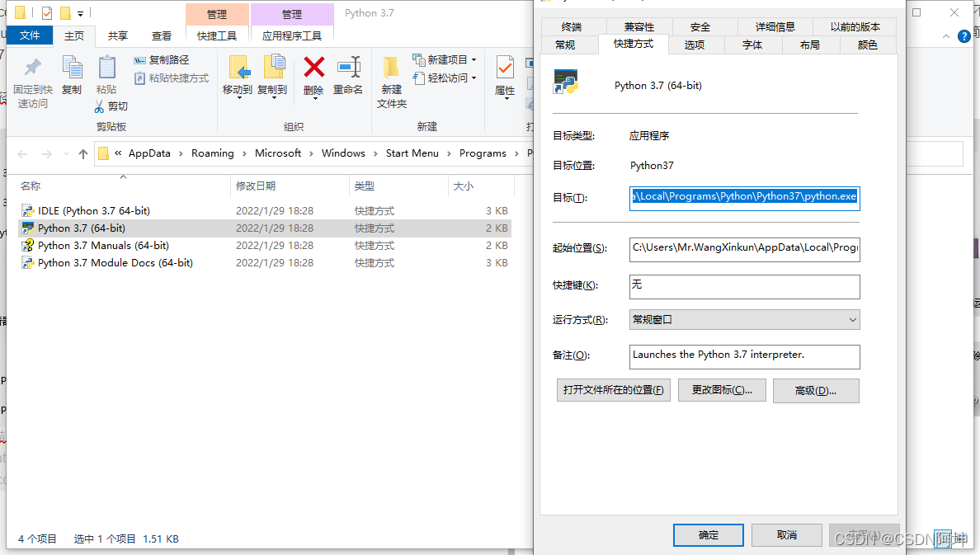Expand the breadcrumb after Start Menu

[449, 153]
